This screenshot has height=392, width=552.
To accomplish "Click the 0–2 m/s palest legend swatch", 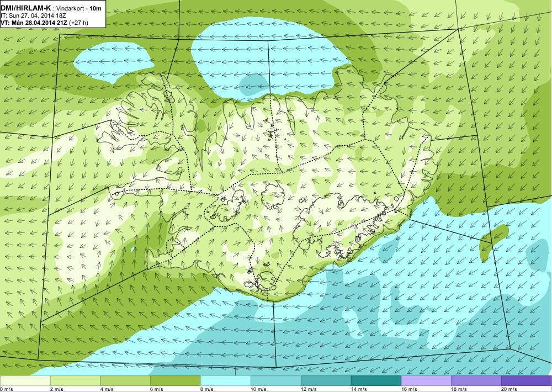I will 25,381.
